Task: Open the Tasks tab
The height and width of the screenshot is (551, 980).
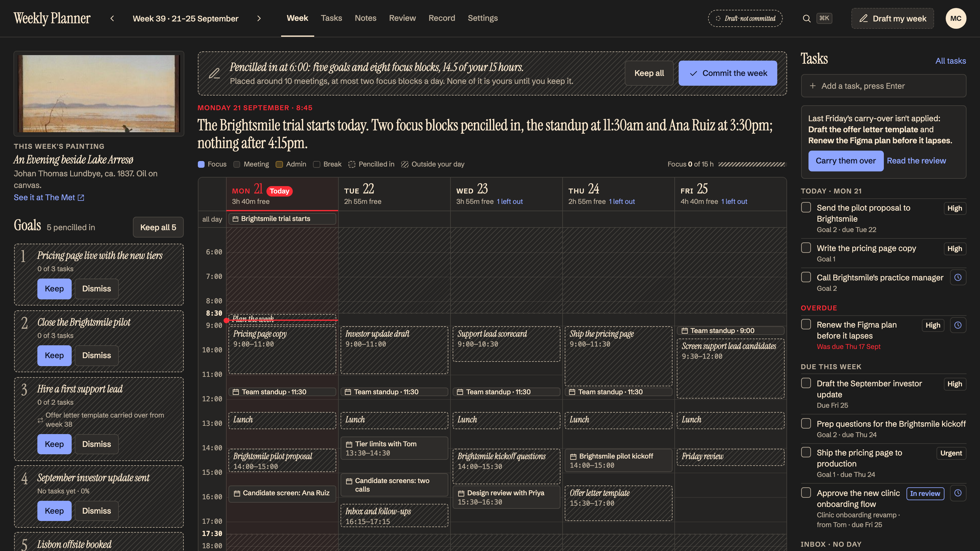Action: coord(331,18)
